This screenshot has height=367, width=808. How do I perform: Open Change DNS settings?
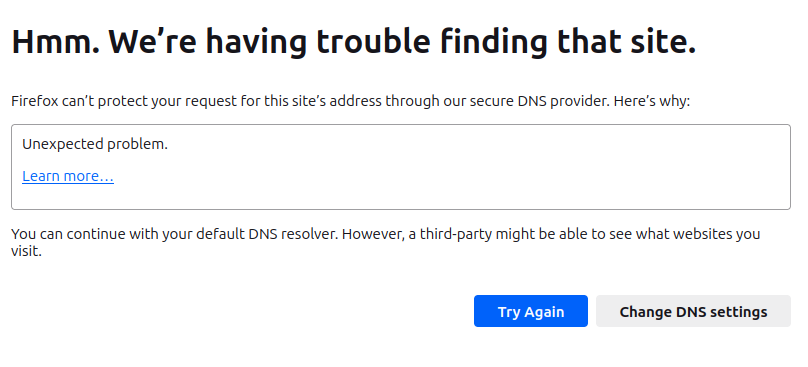tap(693, 311)
